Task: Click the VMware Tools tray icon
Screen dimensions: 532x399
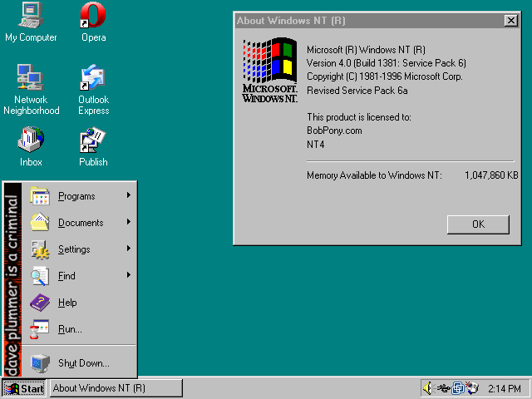Action: 458,388
